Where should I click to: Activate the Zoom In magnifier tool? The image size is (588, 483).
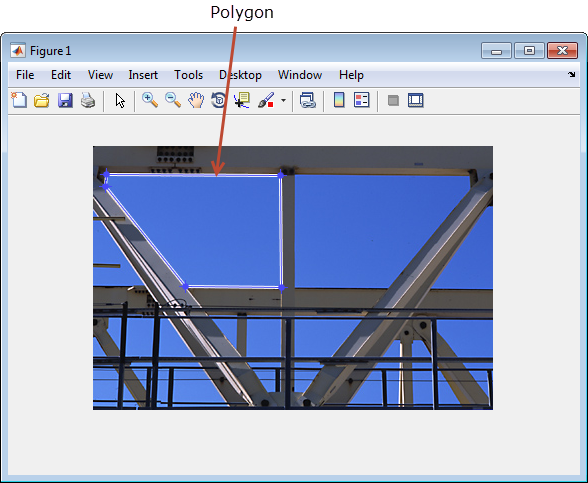click(150, 100)
